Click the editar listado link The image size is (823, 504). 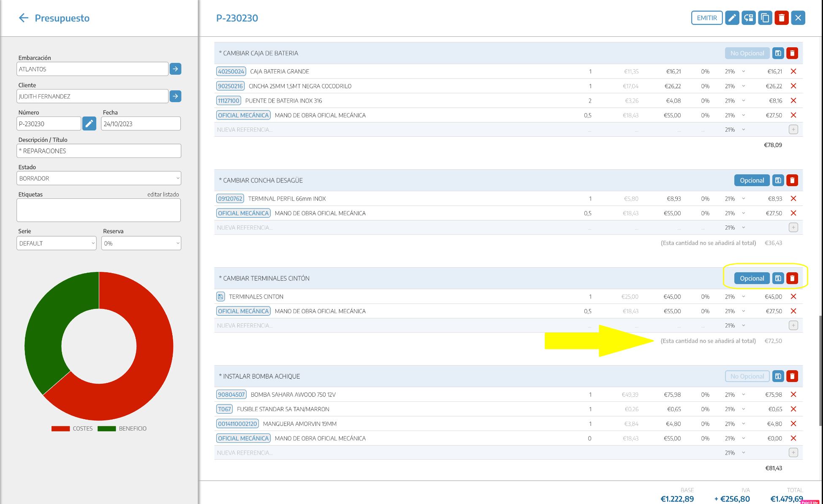(x=163, y=195)
